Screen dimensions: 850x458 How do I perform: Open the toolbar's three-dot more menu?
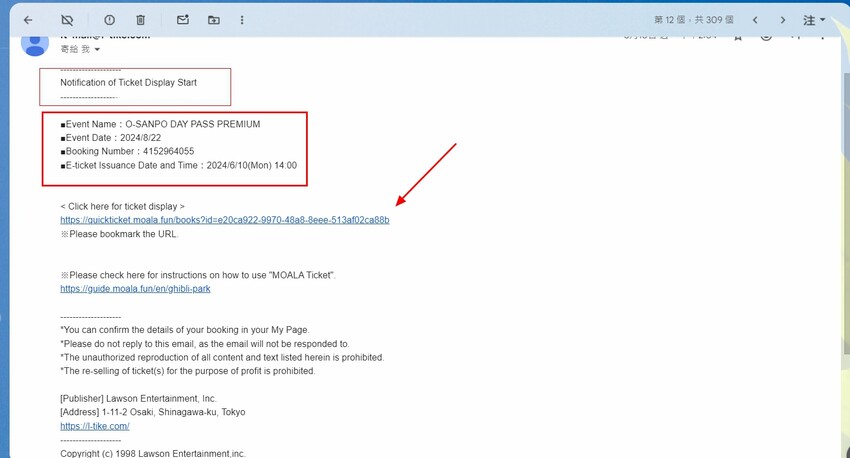pos(243,20)
